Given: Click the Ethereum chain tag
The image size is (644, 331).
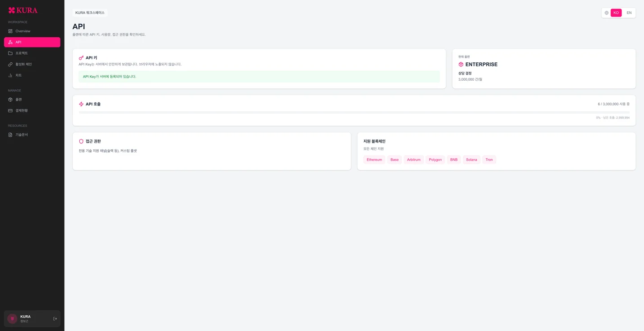Looking at the screenshot, I should coord(374,160).
